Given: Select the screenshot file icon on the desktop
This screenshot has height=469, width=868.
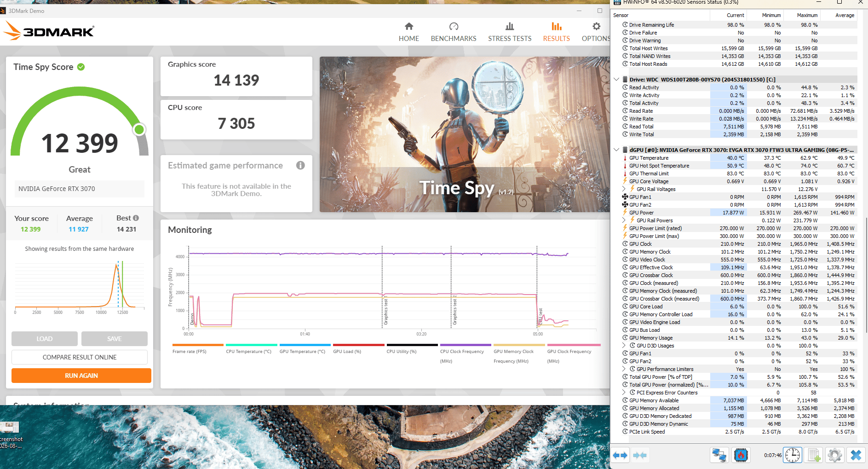Looking at the screenshot, I should click(9, 427).
